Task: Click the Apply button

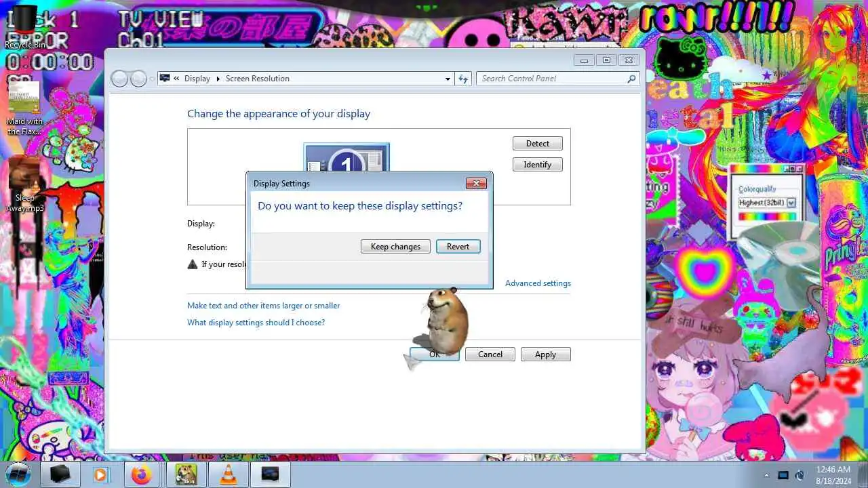Action: pos(546,354)
